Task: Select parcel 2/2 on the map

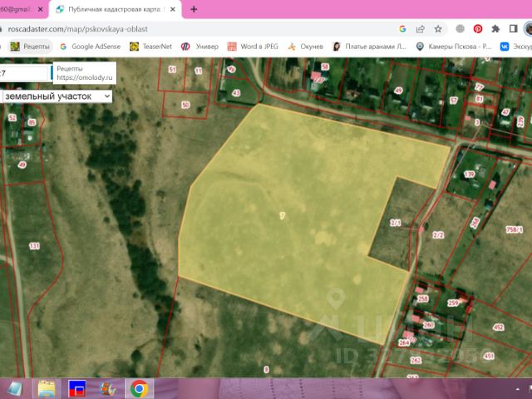Action: point(438,234)
